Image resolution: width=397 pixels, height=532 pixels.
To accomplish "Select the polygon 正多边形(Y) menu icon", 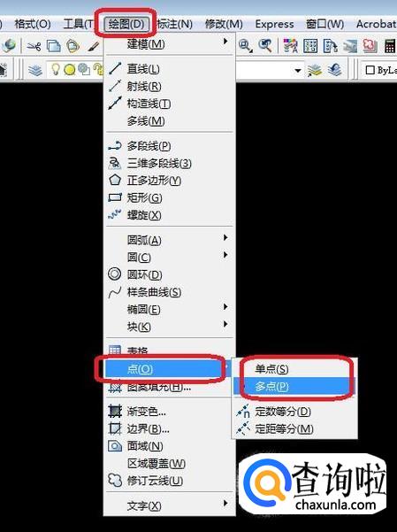I will pyautogui.click(x=115, y=180).
